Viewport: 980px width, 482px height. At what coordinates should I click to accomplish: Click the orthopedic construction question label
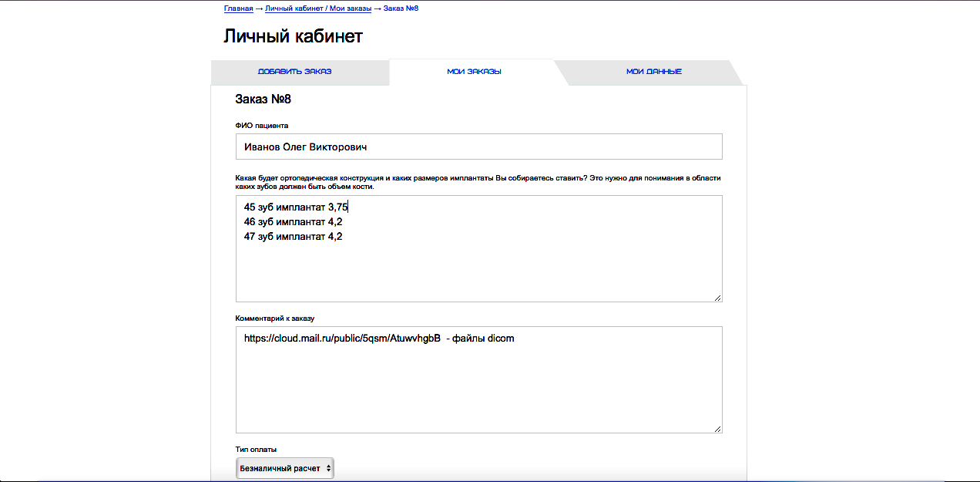pyautogui.click(x=478, y=182)
